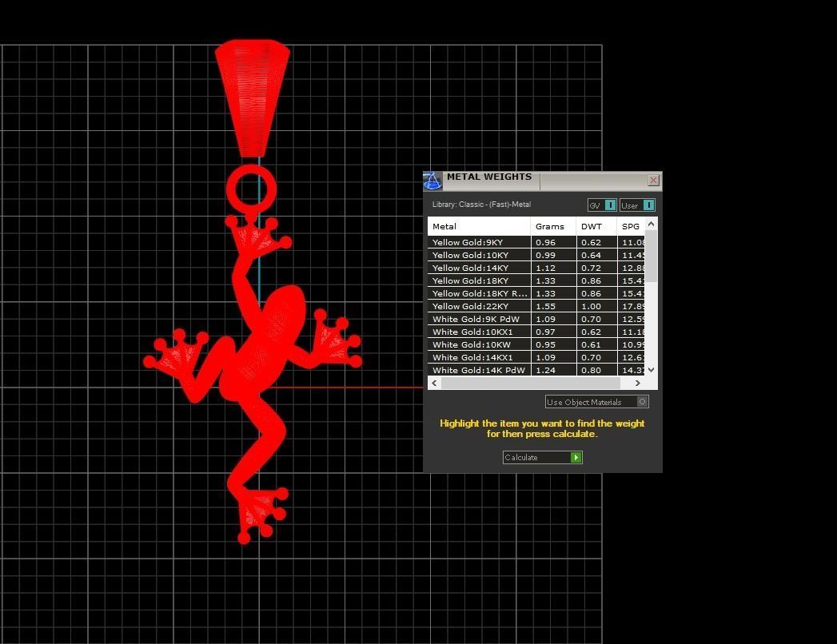Select the Yellow Gold:14KY row
The image size is (837, 644).
coord(536,268)
